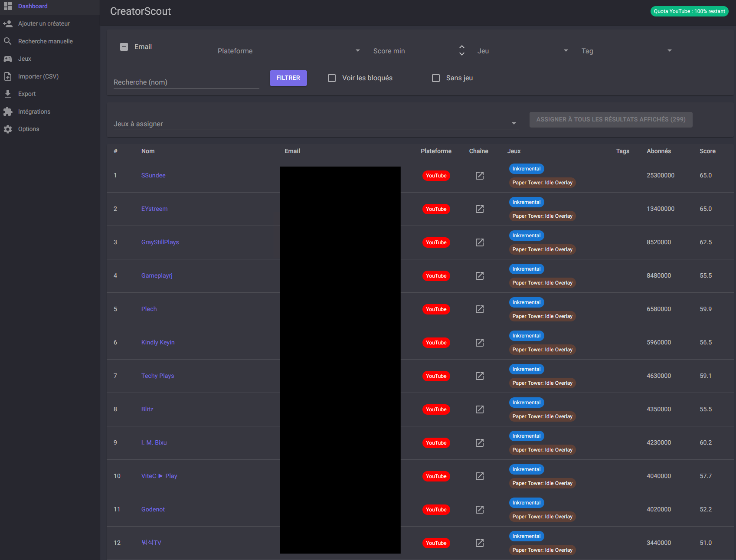Open GrayStillPlays channel external link icon
This screenshot has width=736, height=560.
[480, 242]
